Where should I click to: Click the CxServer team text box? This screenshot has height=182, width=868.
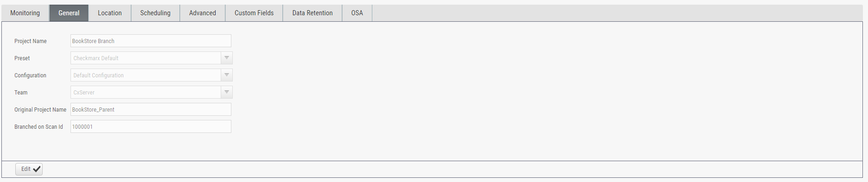(x=146, y=92)
